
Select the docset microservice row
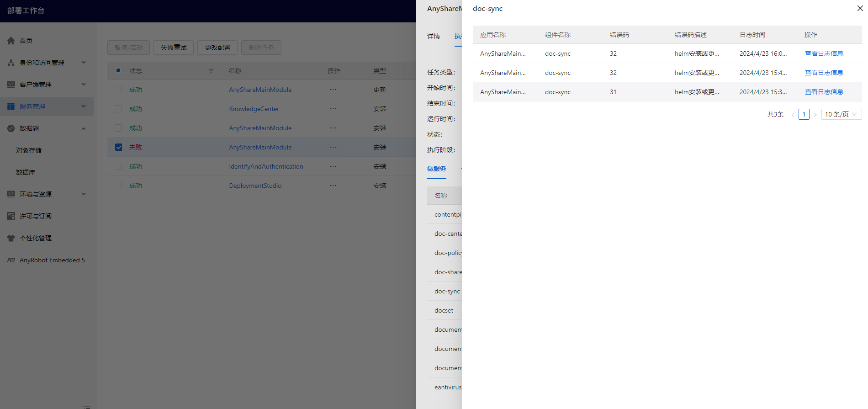445,310
